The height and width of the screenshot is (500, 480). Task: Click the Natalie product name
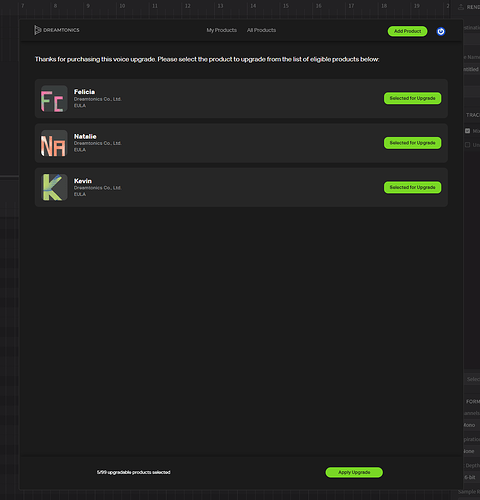pyautogui.click(x=85, y=136)
